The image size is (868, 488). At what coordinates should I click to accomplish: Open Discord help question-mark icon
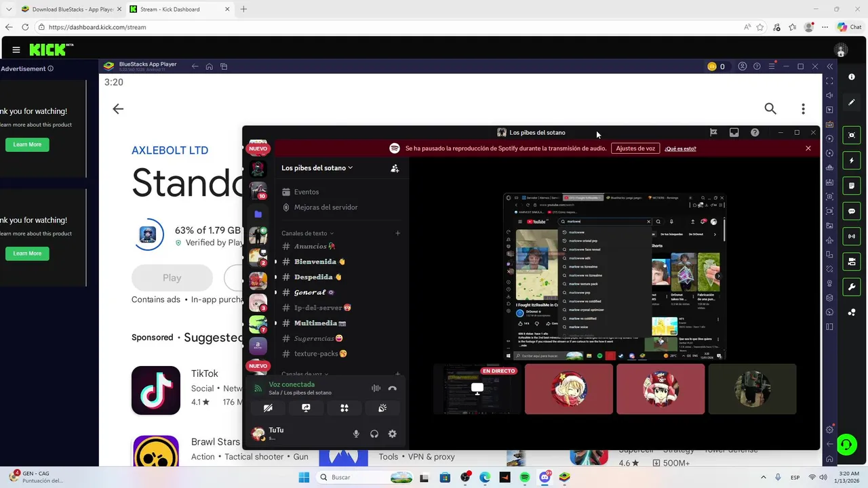tap(755, 133)
